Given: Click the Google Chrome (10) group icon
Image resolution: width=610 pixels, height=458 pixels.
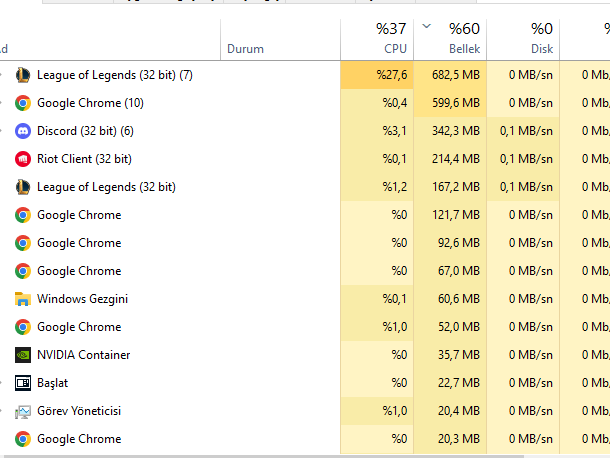Looking at the screenshot, I should 23,103.
